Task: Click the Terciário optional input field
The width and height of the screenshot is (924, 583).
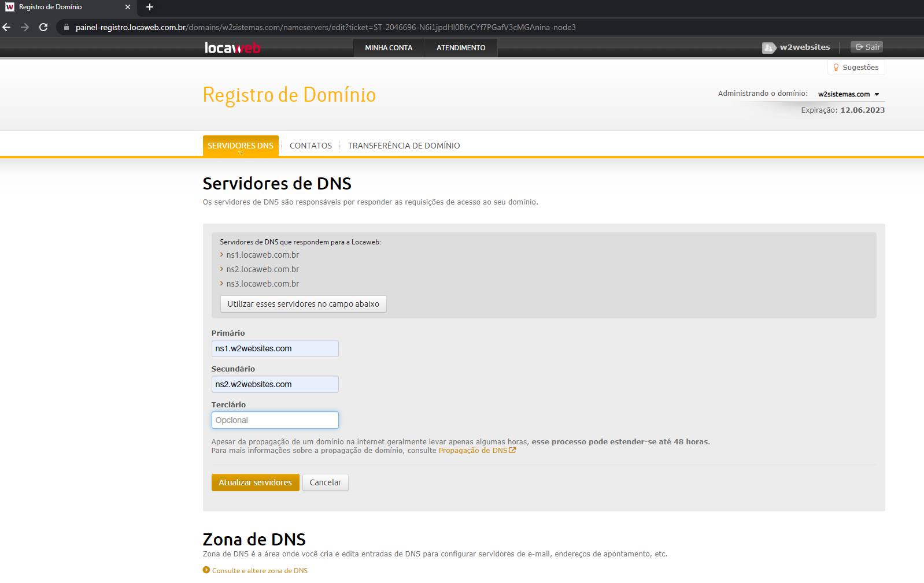Action: (275, 420)
